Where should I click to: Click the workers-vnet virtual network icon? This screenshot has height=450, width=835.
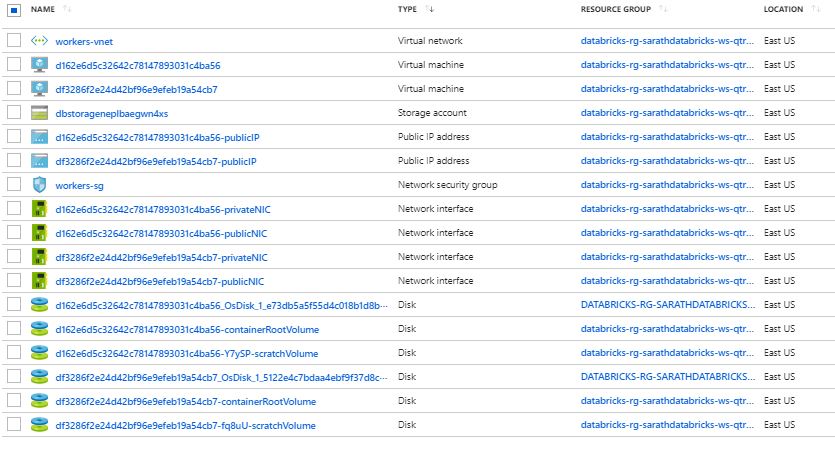[x=40, y=41]
